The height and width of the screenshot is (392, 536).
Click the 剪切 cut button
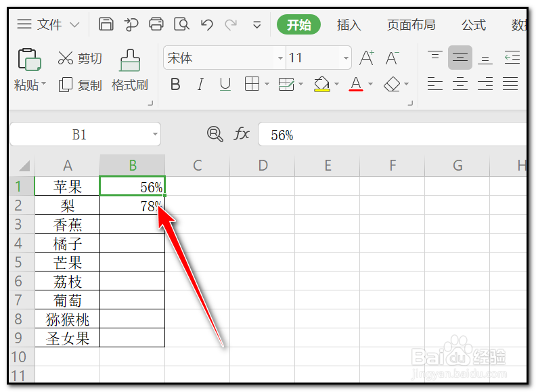coord(80,58)
